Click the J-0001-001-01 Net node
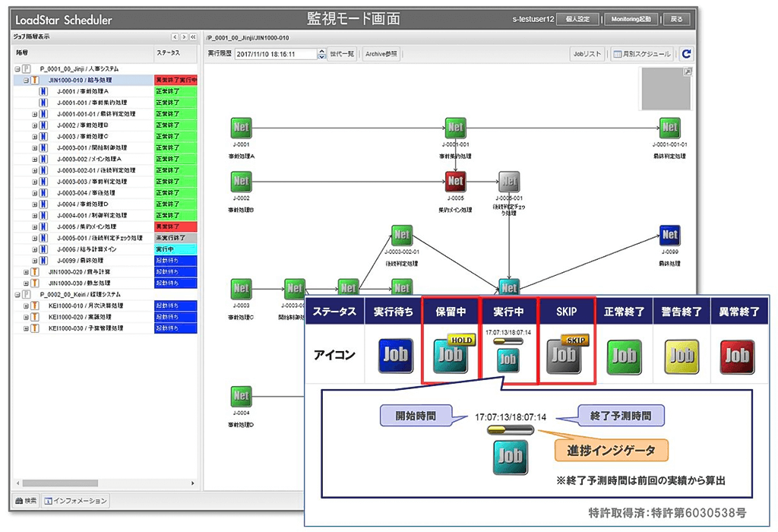 (669, 128)
